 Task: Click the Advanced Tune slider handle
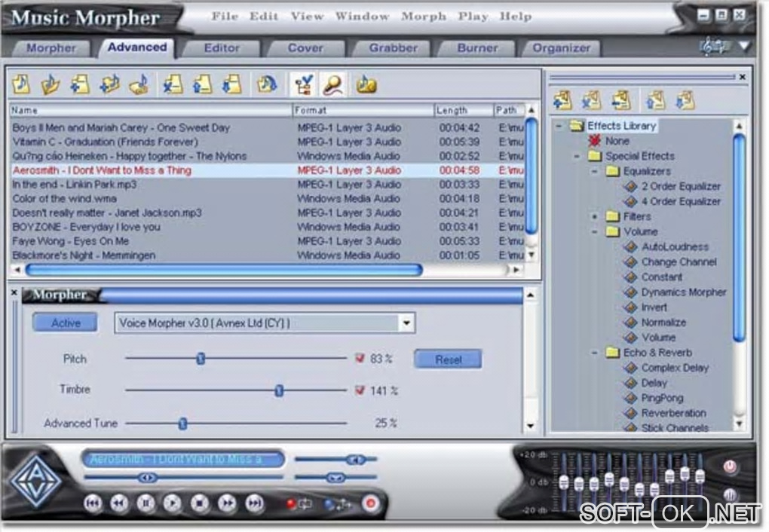pos(183,423)
